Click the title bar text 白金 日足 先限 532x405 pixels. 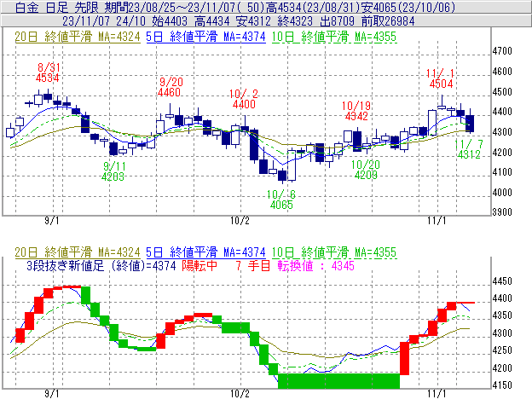tap(57, 8)
